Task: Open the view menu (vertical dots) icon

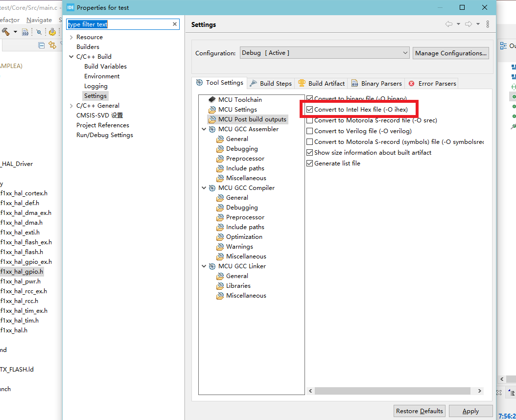Action: tap(488, 23)
